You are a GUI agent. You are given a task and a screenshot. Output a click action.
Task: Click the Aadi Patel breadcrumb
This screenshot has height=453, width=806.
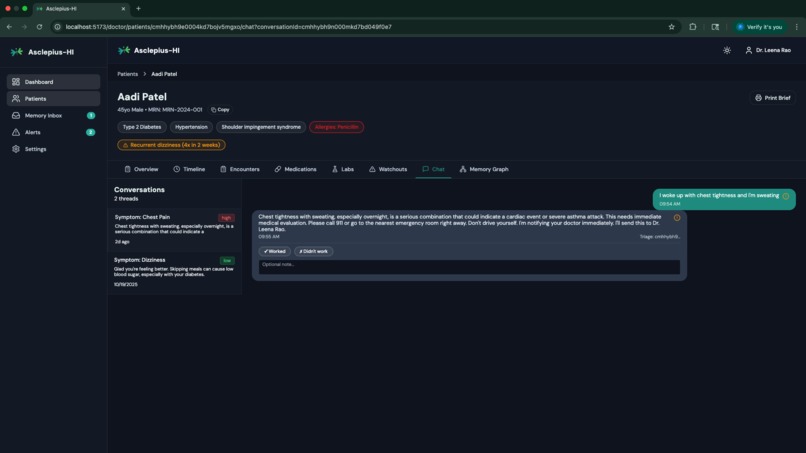(x=164, y=74)
